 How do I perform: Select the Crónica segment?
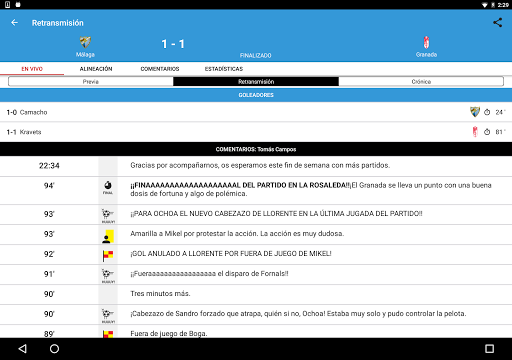point(421,82)
